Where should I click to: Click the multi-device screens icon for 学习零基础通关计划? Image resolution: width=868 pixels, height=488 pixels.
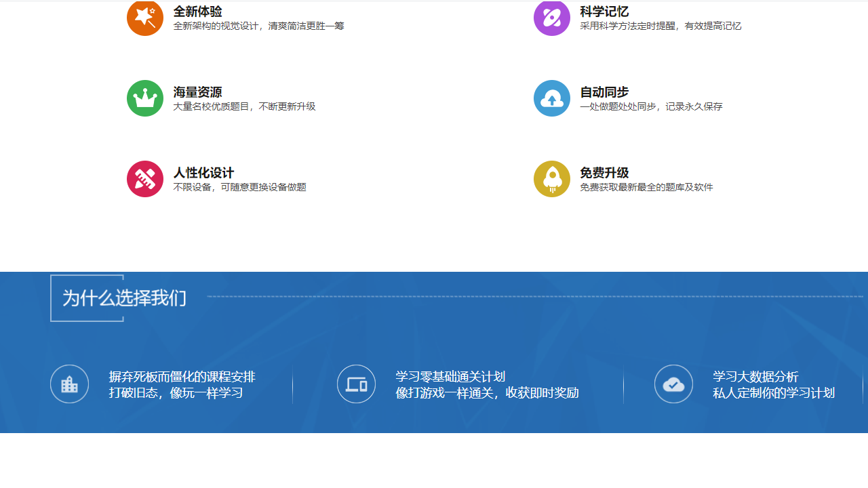[x=356, y=384]
